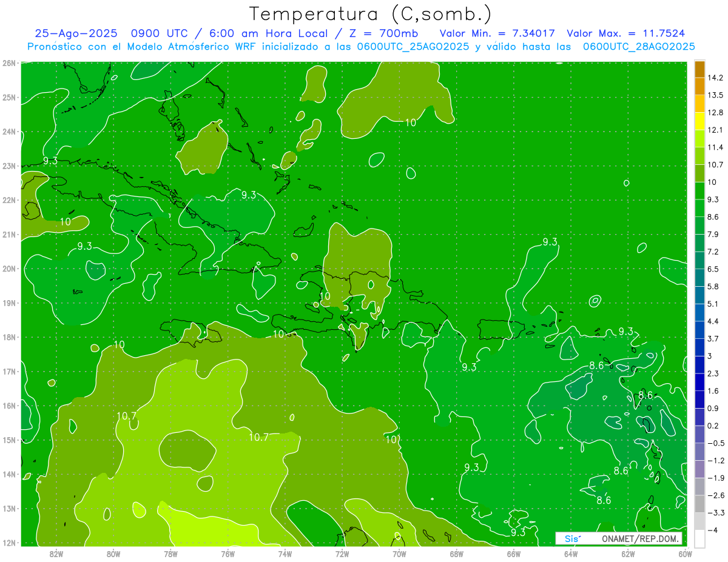Click the colorbar swatch between 2.3 and 3

699,364
